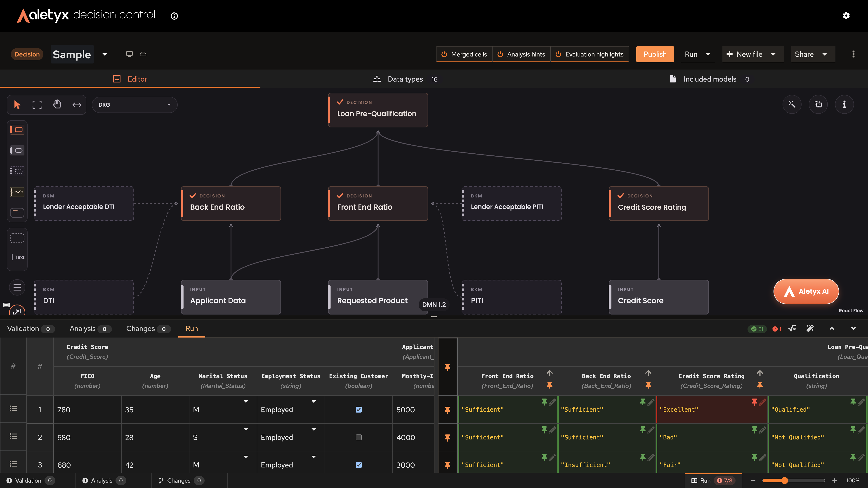The image size is (868, 488).
Task: Click the drive icon near Sample
Action: (x=143, y=54)
